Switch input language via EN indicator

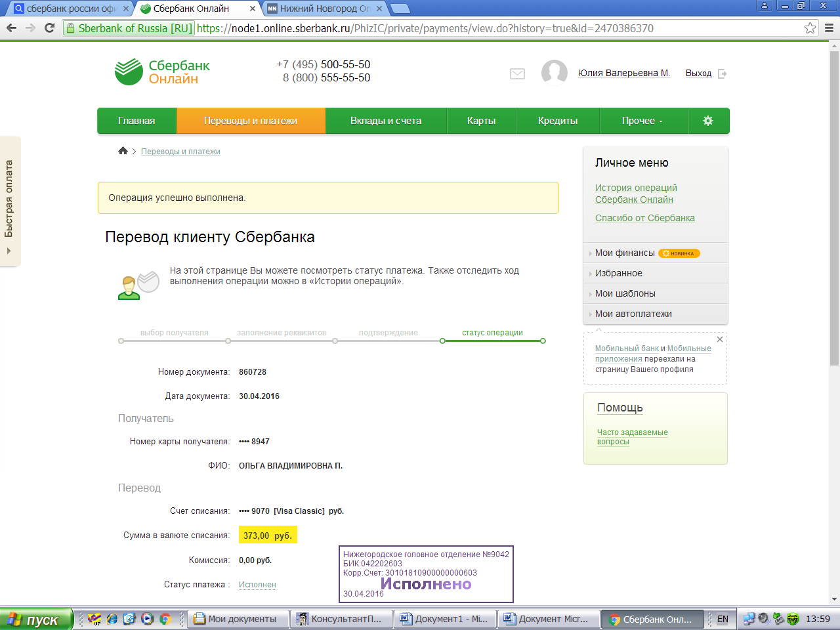pos(723,619)
